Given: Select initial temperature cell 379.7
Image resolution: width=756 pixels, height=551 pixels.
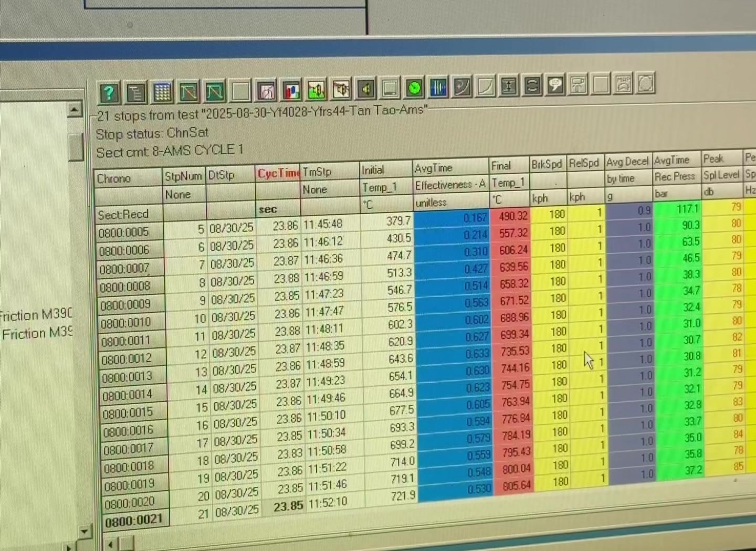Looking at the screenshot, I should coord(386,221).
